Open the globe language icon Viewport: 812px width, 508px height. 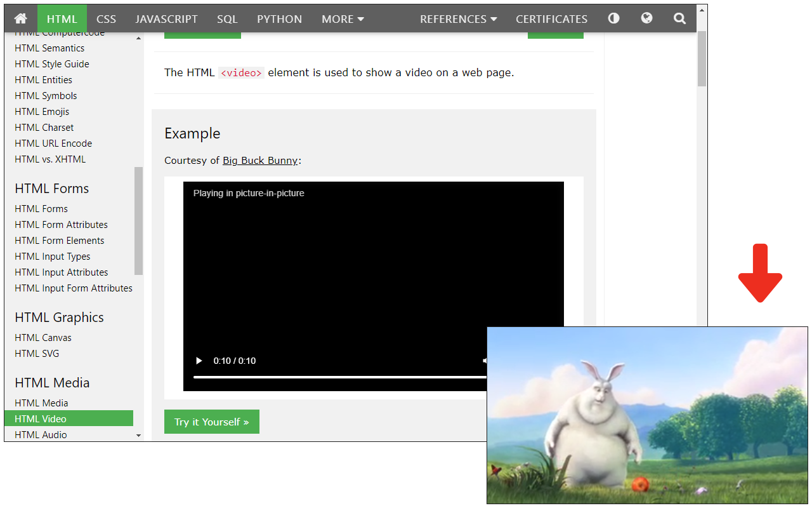646,18
